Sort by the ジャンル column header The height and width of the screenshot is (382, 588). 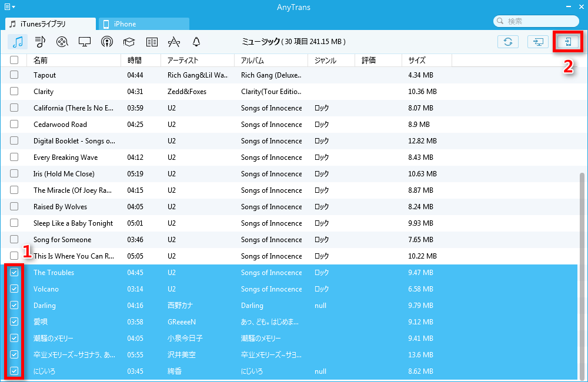[331, 60]
